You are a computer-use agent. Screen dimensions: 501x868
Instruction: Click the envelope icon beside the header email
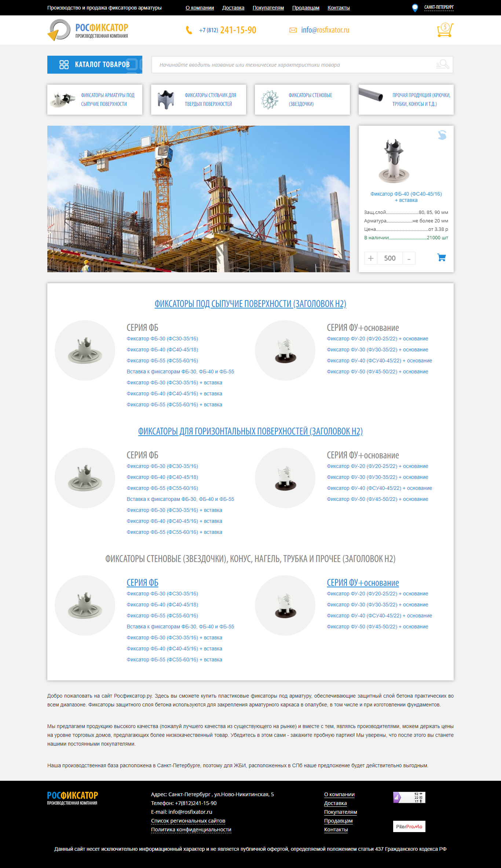point(293,30)
